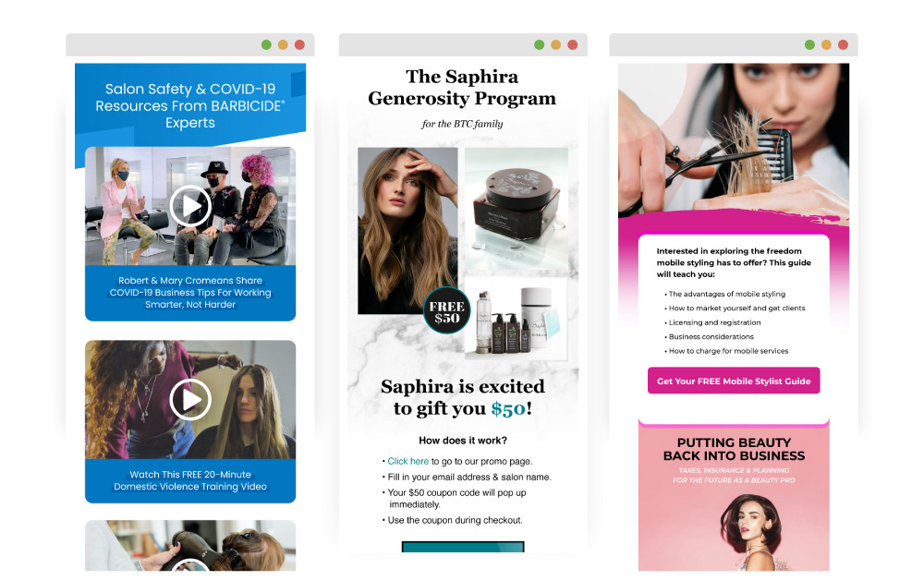Click the red dot in the middle window
924x581 pixels.
click(572, 44)
